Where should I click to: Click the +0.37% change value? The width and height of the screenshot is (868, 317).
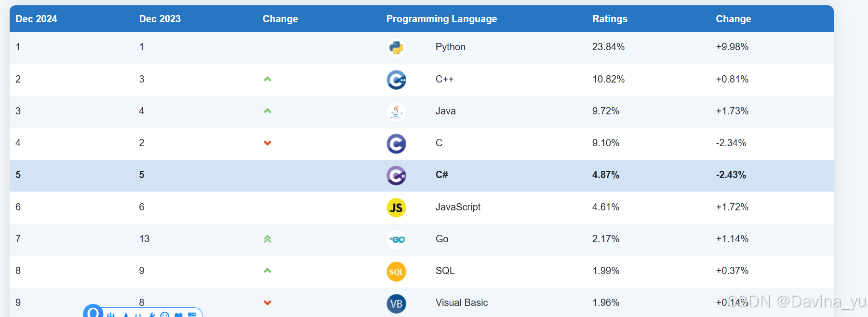[x=732, y=271]
